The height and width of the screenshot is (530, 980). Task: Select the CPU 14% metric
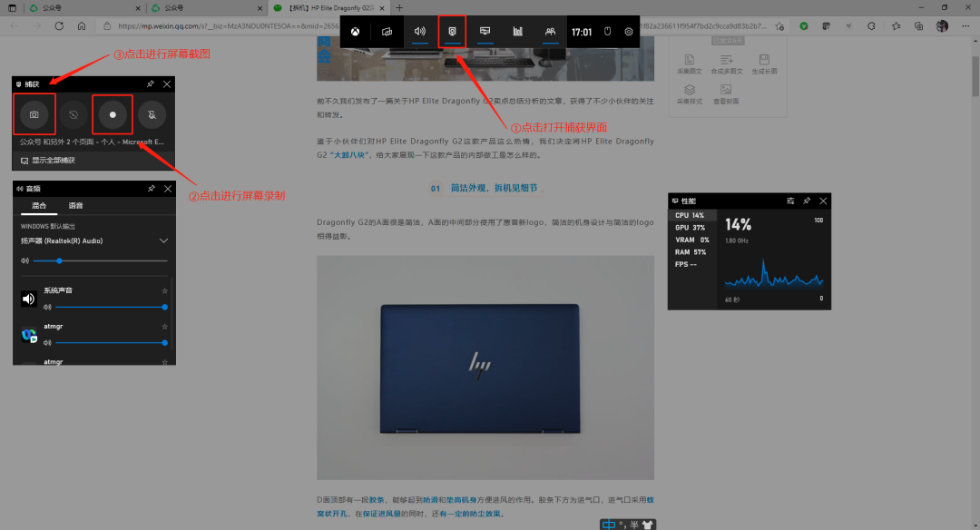(691, 215)
